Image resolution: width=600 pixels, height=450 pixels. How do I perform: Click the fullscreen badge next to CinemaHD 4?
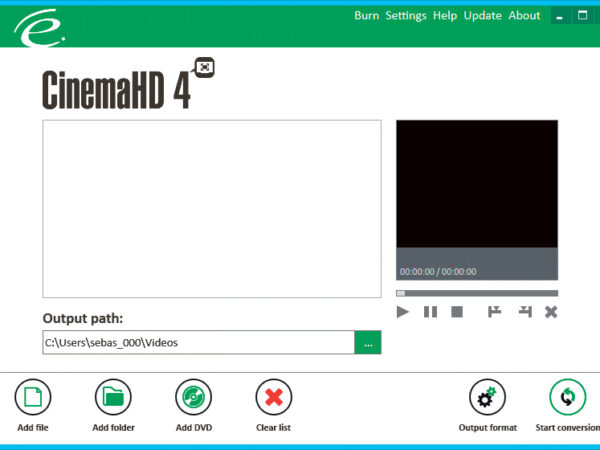pos(205,67)
